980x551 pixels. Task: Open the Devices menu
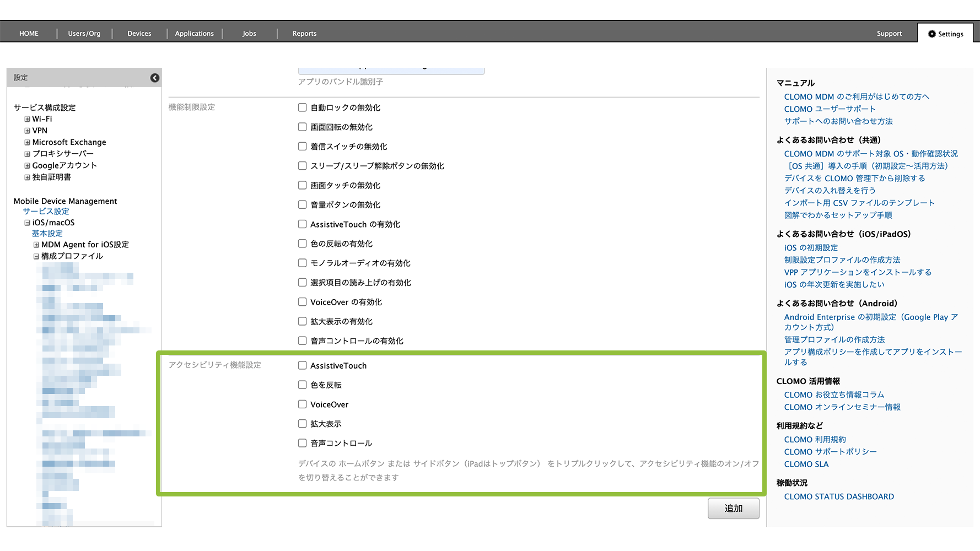pos(139,34)
